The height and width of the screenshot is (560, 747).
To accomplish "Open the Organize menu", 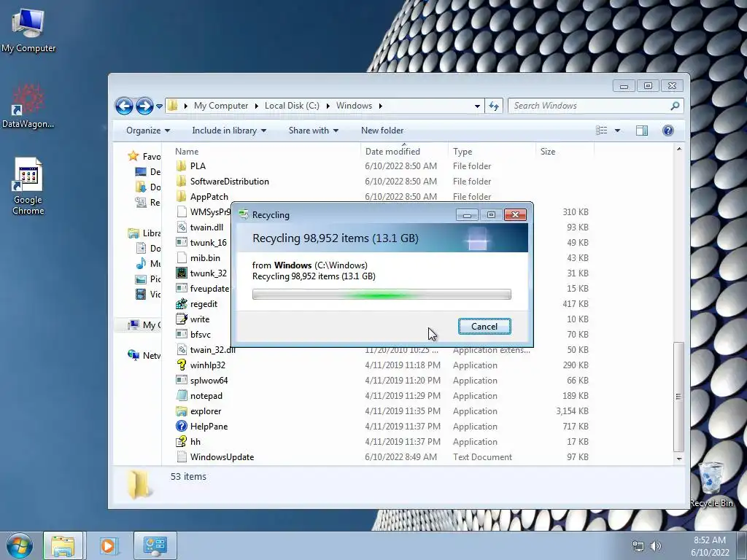I will click(147, 131).
